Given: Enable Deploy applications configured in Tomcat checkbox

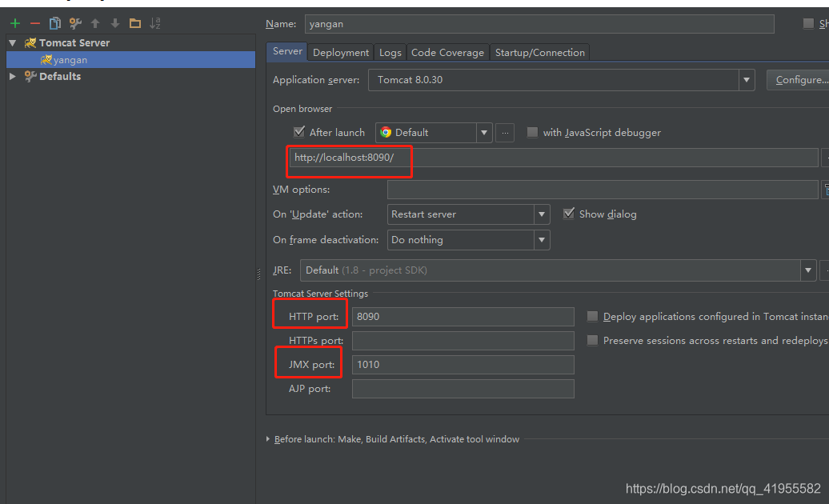Looking at the screenshot, I should pos(593,316).
